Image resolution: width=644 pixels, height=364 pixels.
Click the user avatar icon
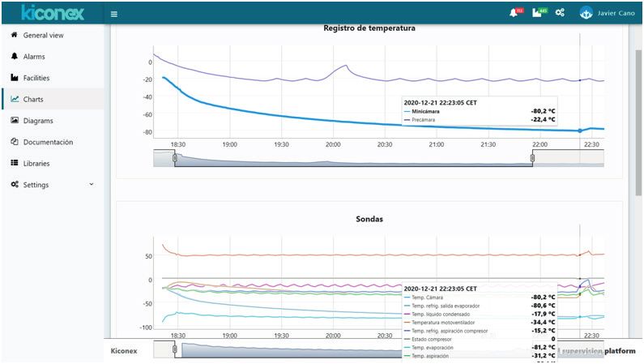[x=586, y=13]
